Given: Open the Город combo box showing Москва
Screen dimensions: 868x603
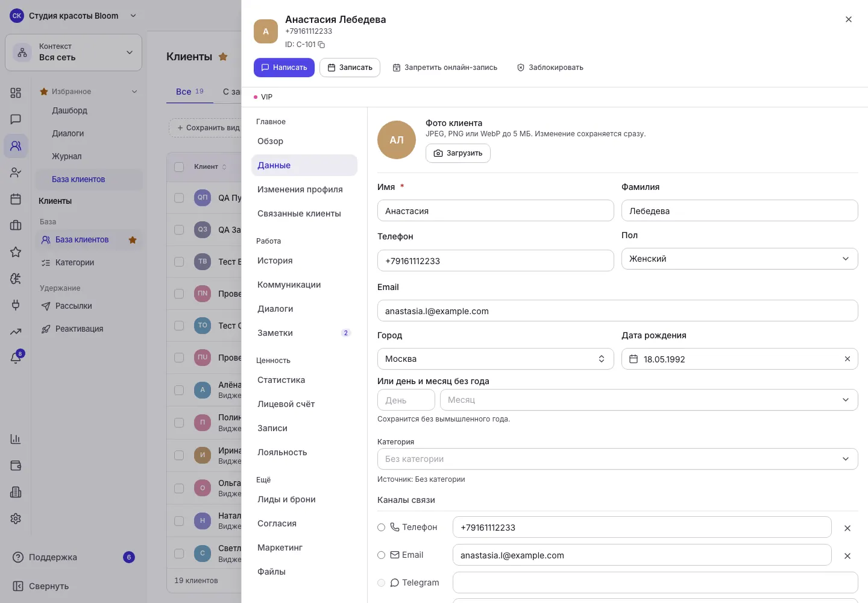Looking at the screenshot, I should pyautogui.click(x=495, y=359).
